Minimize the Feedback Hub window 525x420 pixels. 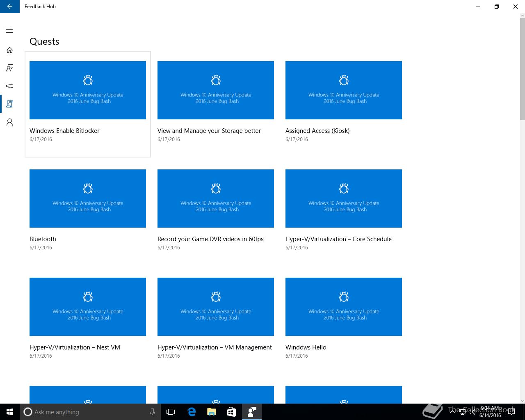[x=478, y=7]
